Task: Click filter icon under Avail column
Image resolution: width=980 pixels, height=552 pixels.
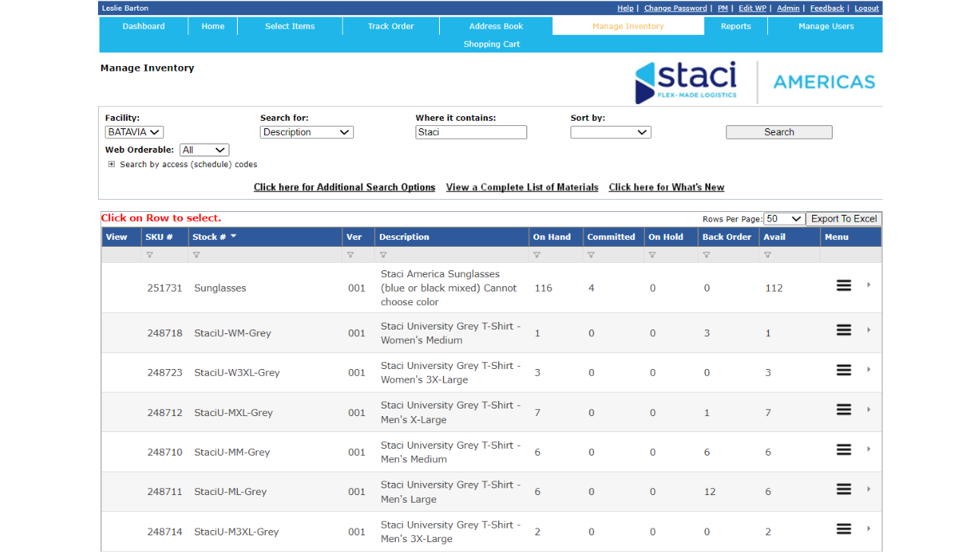Action: [x=767, y=255]
